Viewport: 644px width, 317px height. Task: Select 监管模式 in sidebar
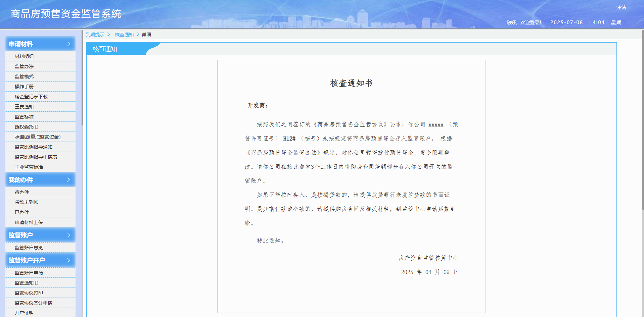pos(24,76)
